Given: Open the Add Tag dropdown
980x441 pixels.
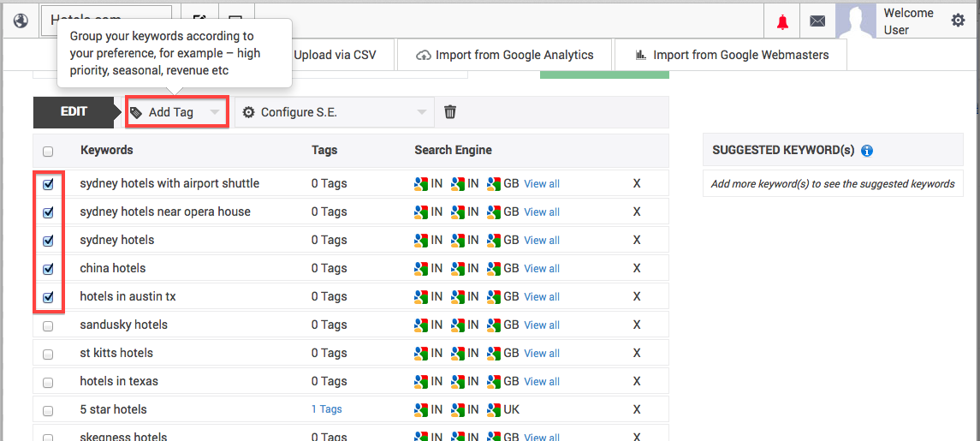Looking at the screenshot, I should (176, 112).
